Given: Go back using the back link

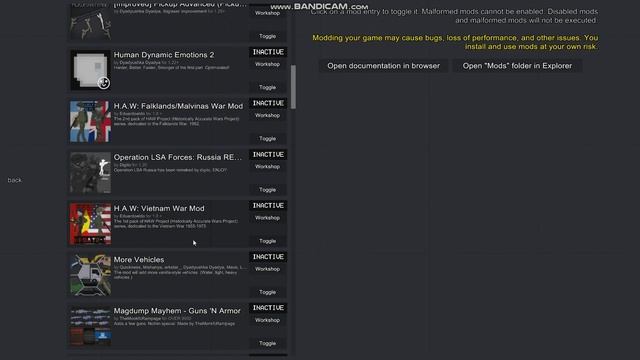Looking at the screenshot, I should point(14,180).
